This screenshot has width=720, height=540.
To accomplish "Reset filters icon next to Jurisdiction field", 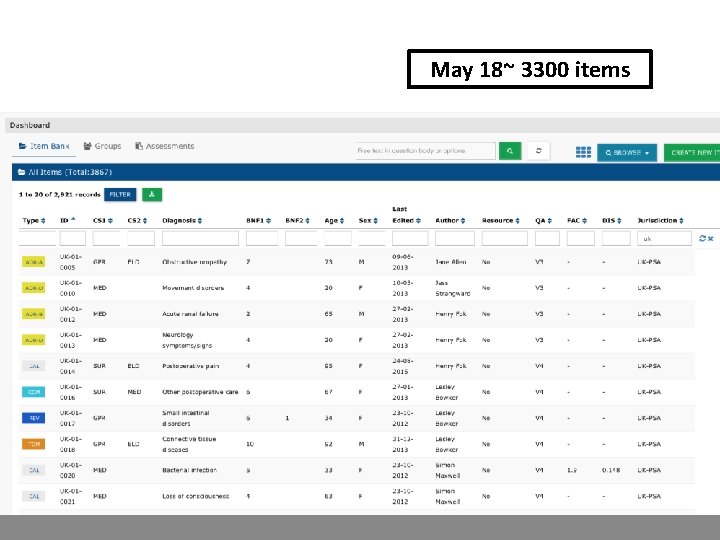I will [702, 238].
